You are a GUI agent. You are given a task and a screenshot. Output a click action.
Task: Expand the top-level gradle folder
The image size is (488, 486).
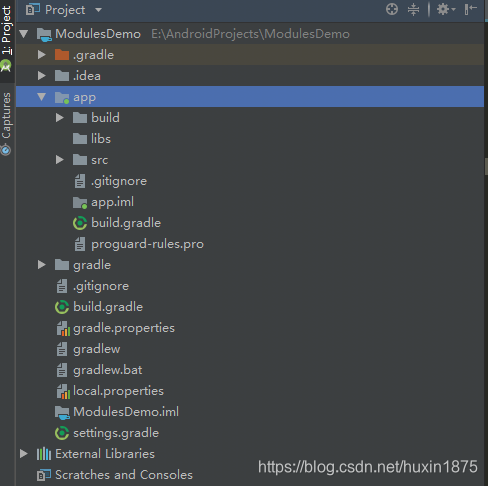coord(42,265)
